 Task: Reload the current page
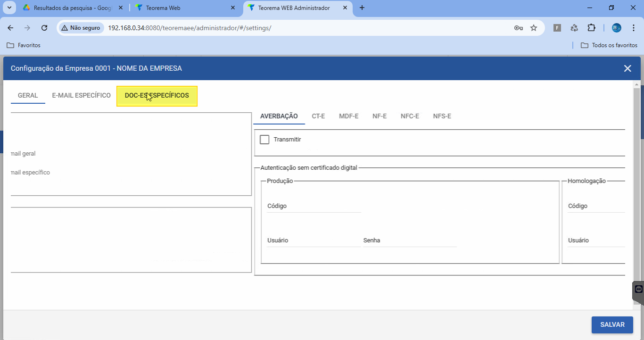pos(44,28)
